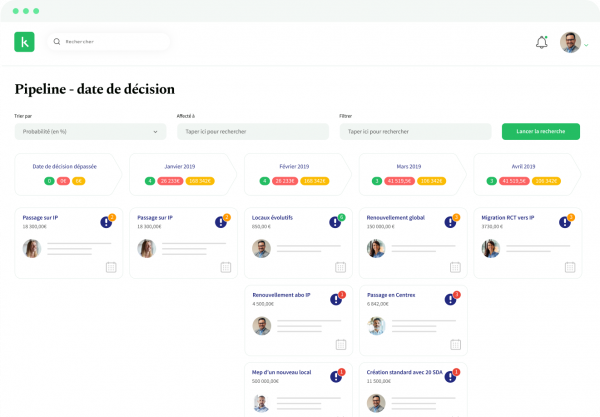Click the search magnifier icon
The width and height of the screenshot is (600, 417).
pos(56,42)
